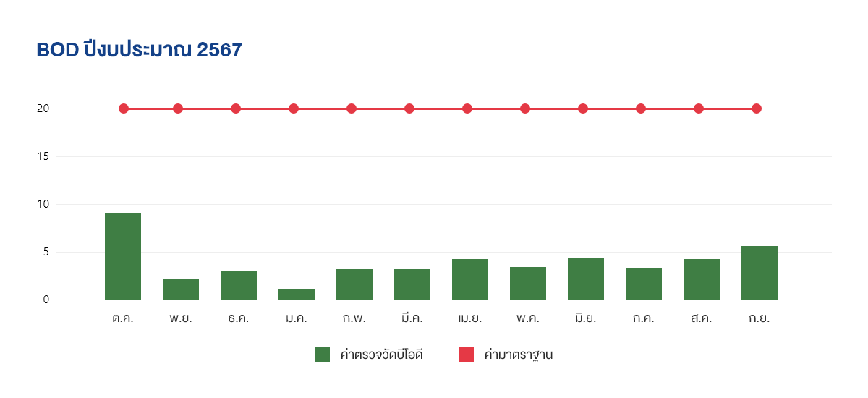
Task: Click the red standard point above ต.ค.
Action: point(124,109)
